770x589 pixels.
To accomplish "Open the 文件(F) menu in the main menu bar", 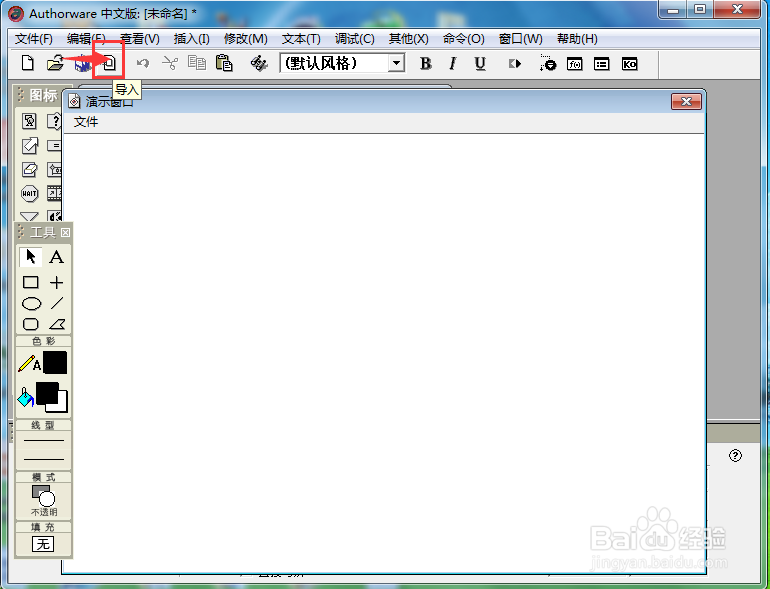I will click(34, 39).
